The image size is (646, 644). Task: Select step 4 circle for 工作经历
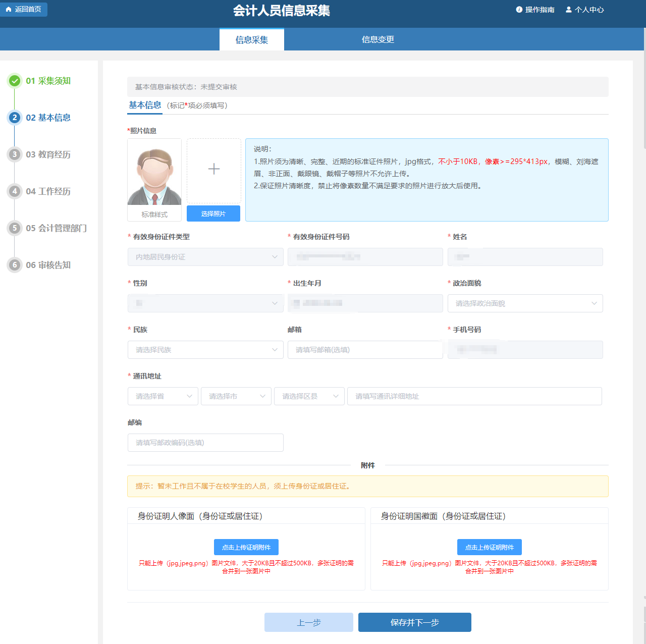(15, 191)
